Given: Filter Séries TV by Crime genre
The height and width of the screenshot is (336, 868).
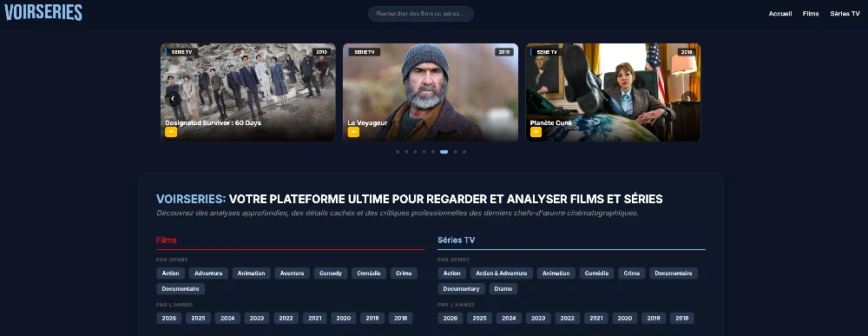Looking at the screenshot, I should [x=632, y=273].
